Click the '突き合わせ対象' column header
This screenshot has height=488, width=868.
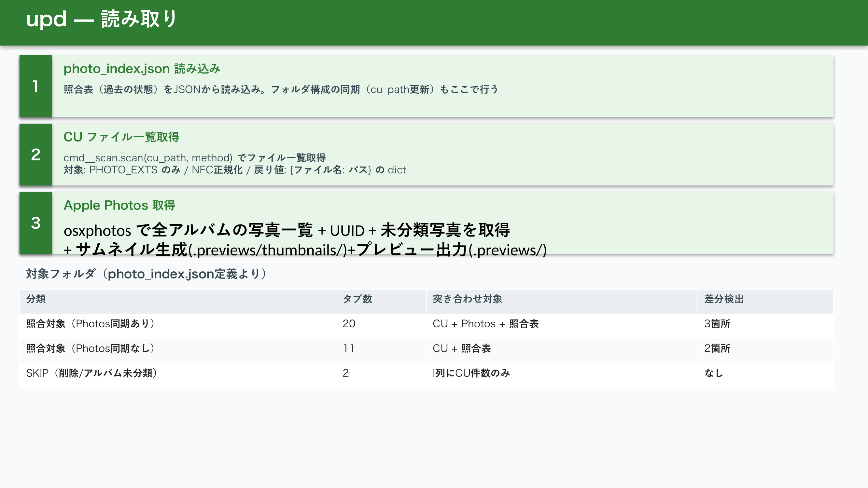coord(467,299)
